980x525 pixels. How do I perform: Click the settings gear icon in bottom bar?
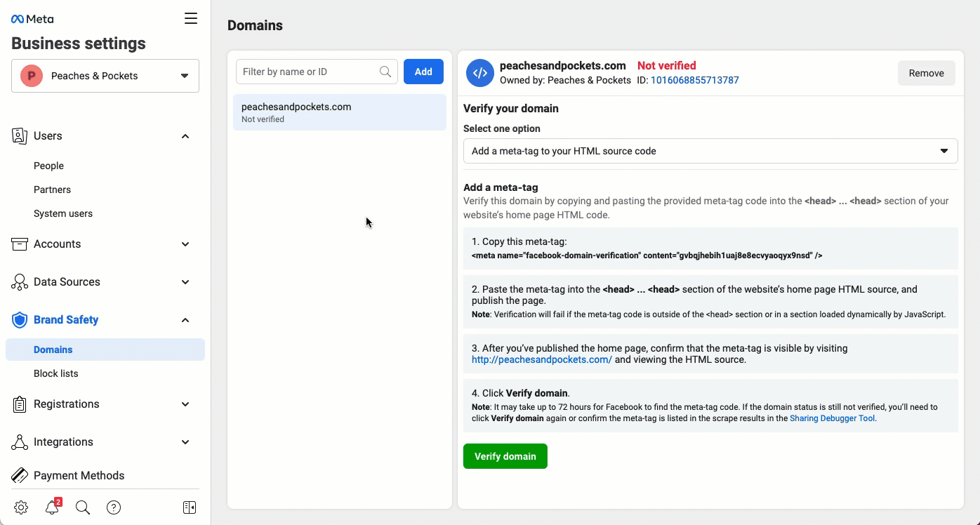(21, 507)
